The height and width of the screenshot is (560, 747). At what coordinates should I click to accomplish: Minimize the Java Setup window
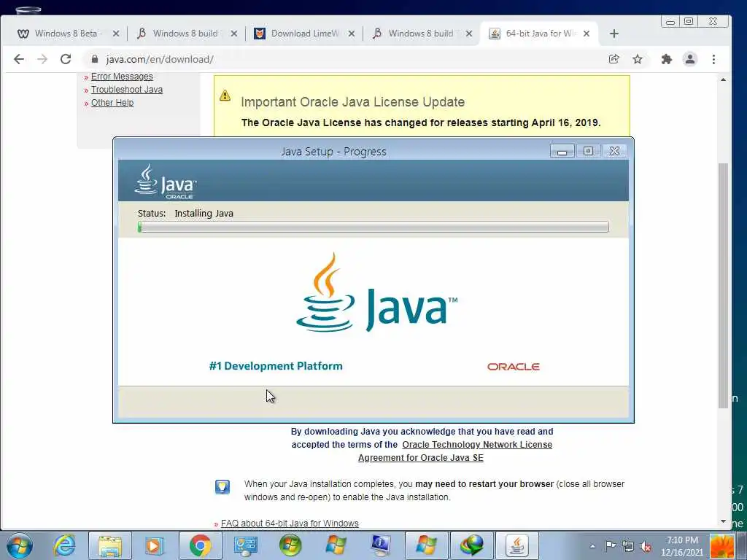pyautogui.click(x=562, y=151)
